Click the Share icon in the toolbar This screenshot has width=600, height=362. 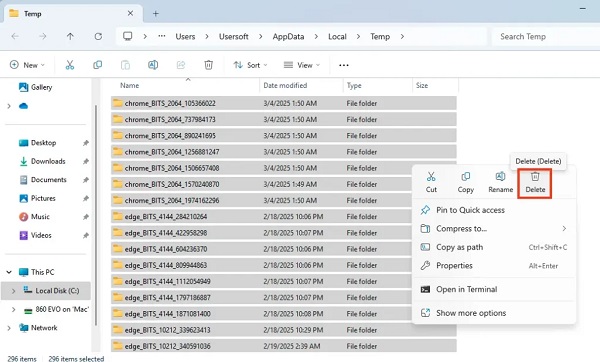pos(181,65)
